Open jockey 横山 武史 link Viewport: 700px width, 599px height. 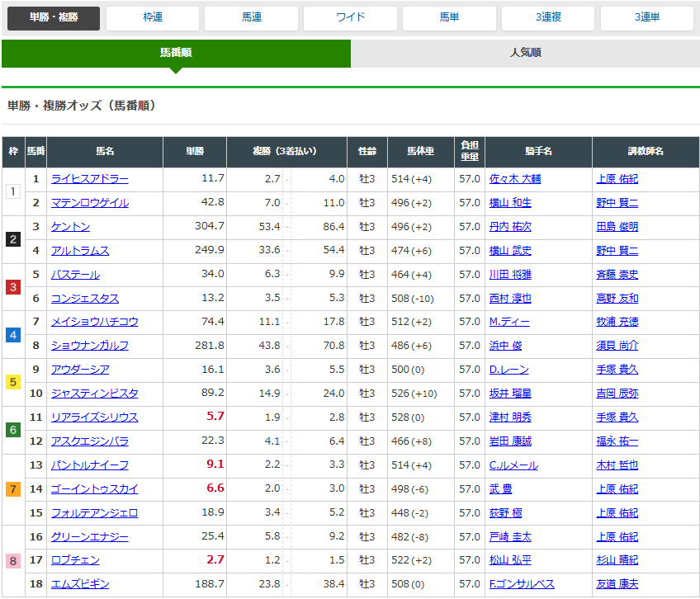[510, 251]
